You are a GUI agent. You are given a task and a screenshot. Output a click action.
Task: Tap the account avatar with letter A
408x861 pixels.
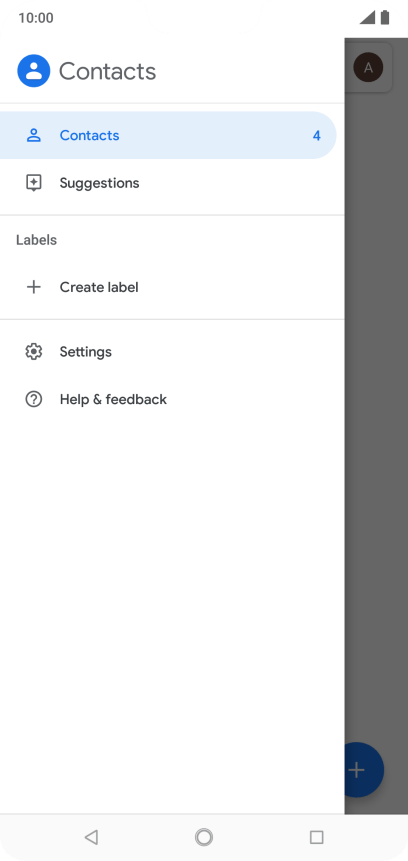(368, 68)
